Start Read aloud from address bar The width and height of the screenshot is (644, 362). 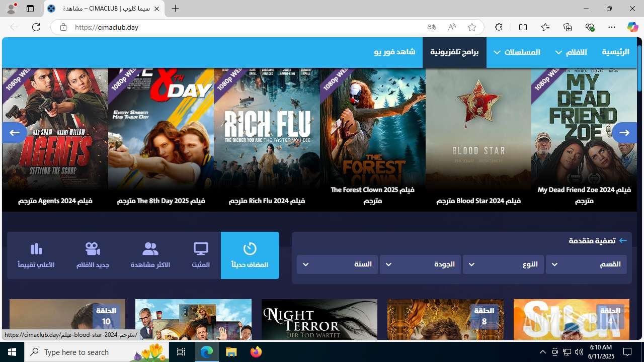click(x=452, y=27)
